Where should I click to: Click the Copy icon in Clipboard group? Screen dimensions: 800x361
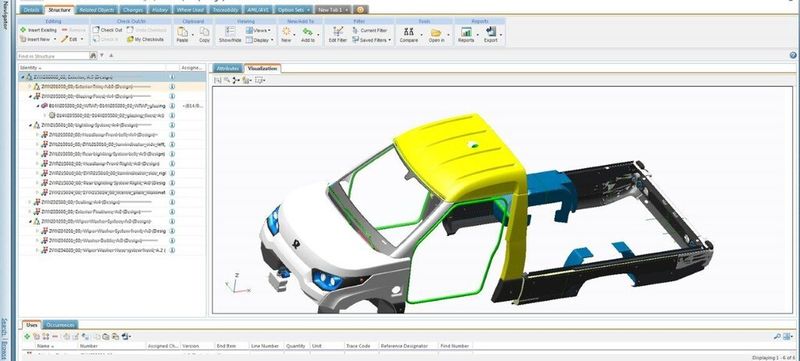point(204,32)
